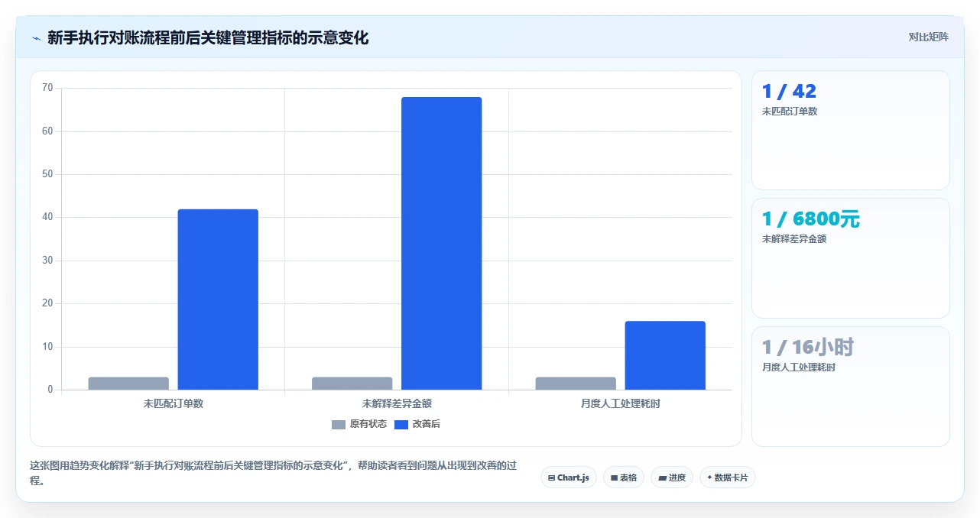Screen dimensions: 980x518
Task: Select the 进度 tag chip
Action: tap(672, 478)
